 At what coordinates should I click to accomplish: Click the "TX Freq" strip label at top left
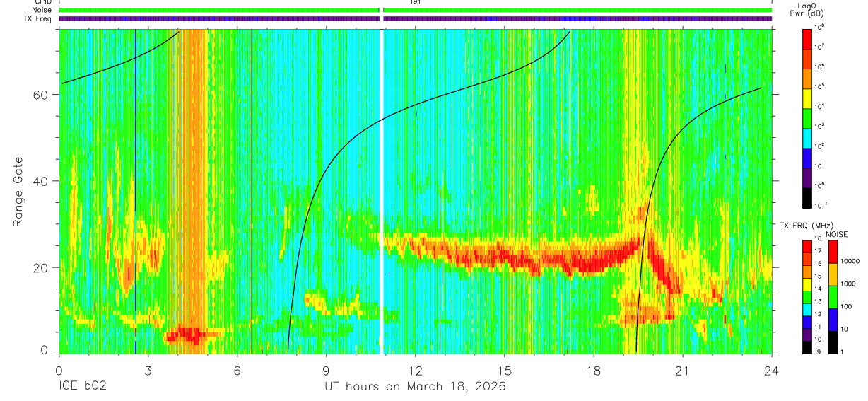click(37, 18)
